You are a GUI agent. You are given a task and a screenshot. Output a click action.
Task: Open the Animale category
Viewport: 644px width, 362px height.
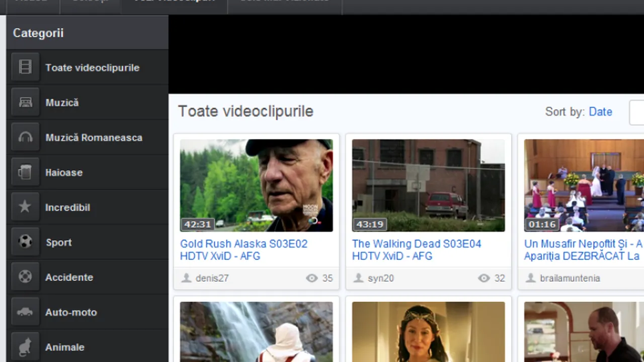pyautogui.click(x=65, y=347)
